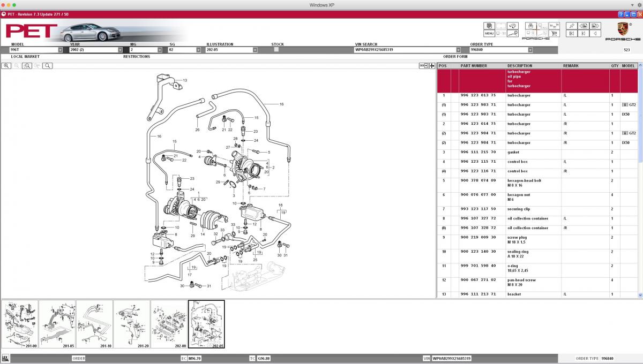Click the ORDER button in status bar
The image size is (643, 364).
(x=79, y=359)
